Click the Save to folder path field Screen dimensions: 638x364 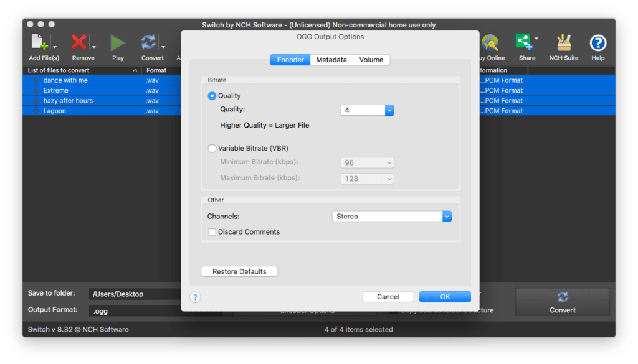pos(135,294)
